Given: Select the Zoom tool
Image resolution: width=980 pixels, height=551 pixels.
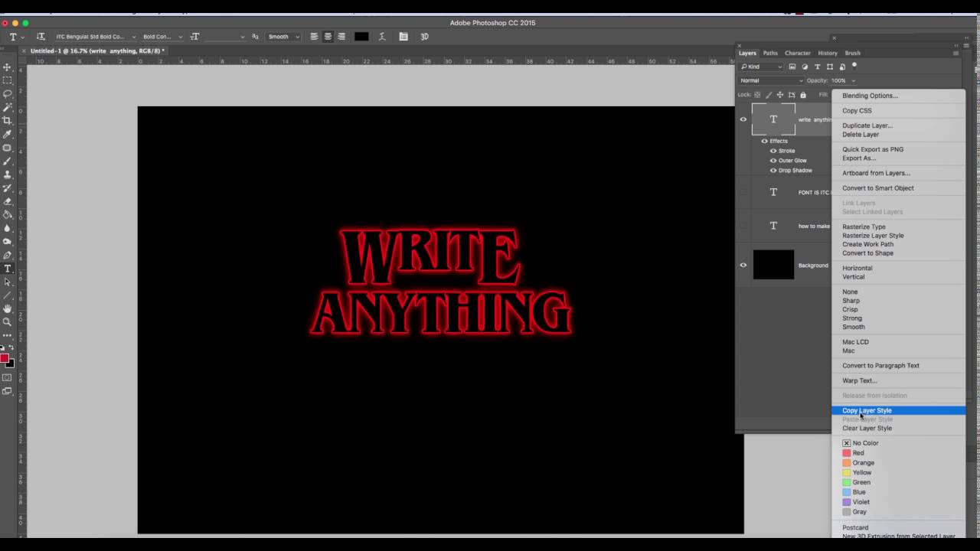Looking at the screenshot, I should click(8, 321).
